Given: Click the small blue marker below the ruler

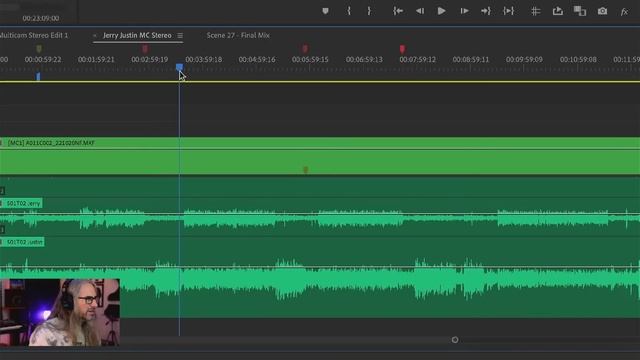Looking at the screenshot, I should pyautogui.click(x=38, y=76).
